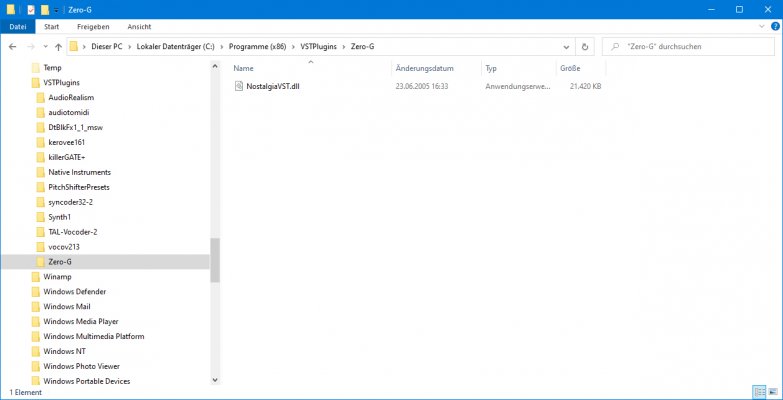Viewport: 783px width, 400px height.
Task: Open recent locations dropdown arrow
Action: point(45,46)
